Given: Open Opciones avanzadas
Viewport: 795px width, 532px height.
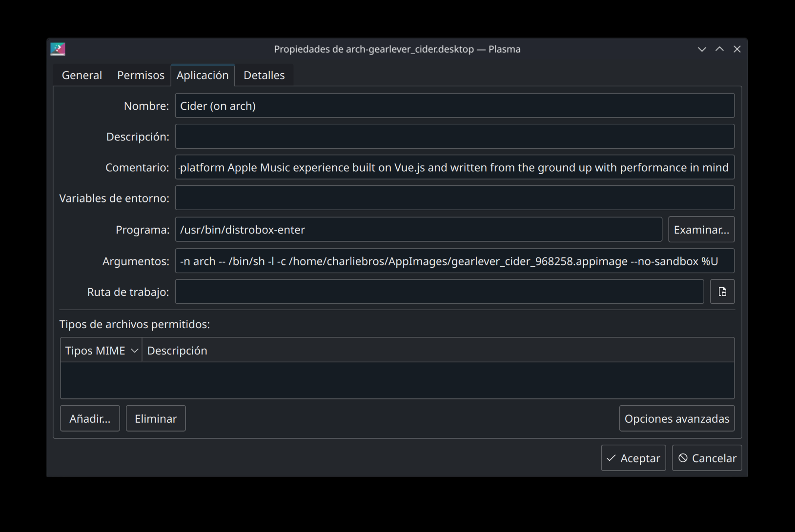Looking at the screenshot, I should (677, 418).
